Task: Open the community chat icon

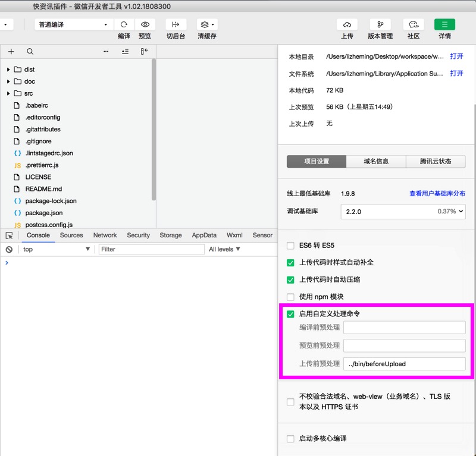Action: pyautogui.click(x=414, y=24)
